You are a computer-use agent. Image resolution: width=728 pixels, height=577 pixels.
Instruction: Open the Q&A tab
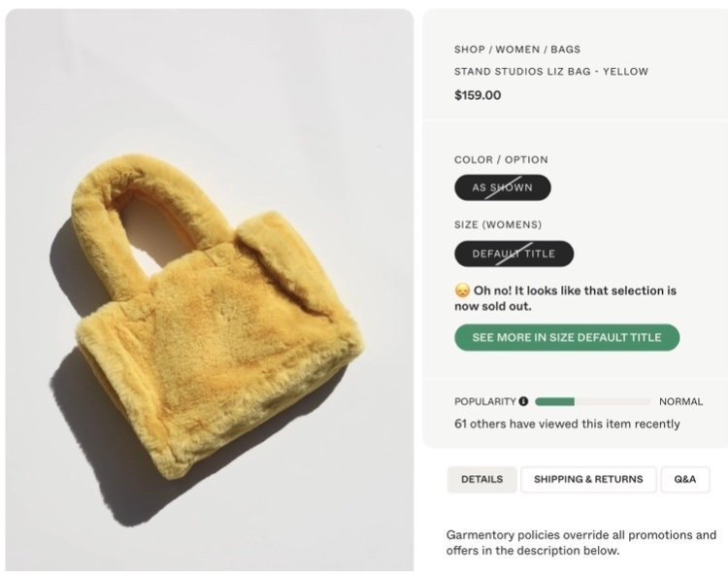click(x=685, y=480)
